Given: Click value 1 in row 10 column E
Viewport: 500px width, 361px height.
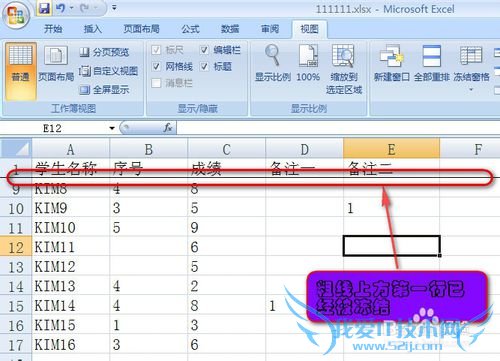Looking at the screenshot, I should (x=350, y=208).
